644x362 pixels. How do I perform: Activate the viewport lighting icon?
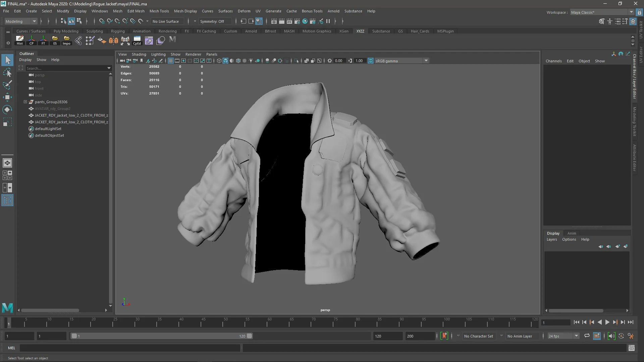(x=251, y=61)
